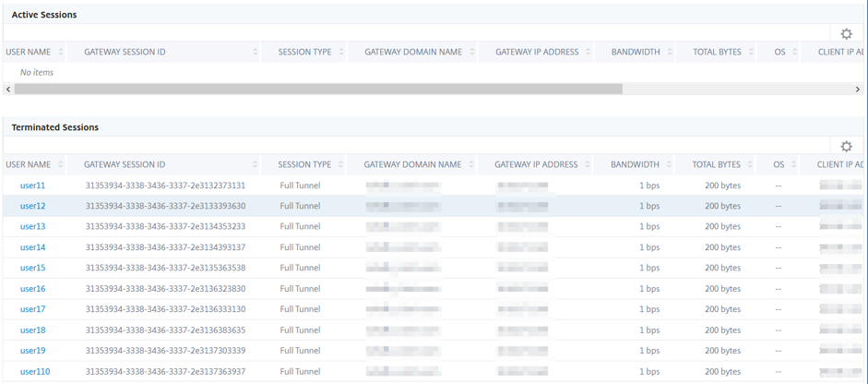Open the user14 session link

coord(32,247)
